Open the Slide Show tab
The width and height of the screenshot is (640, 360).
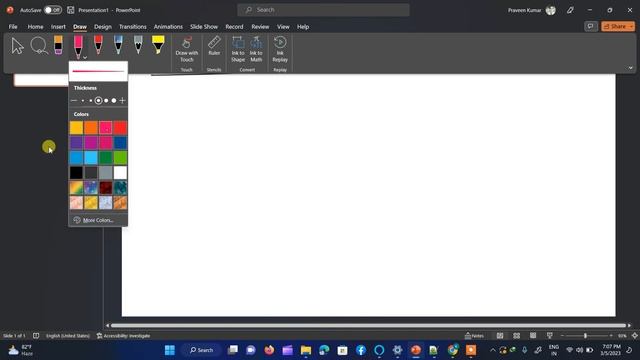tap(204, 27)
